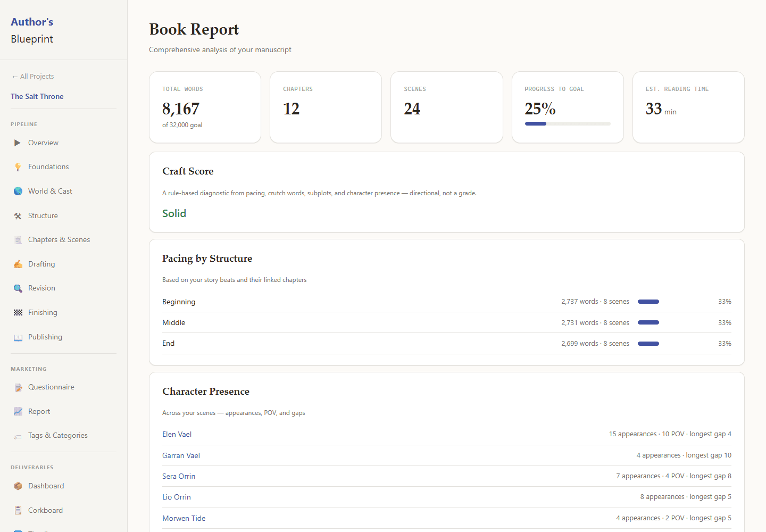This screenshot has height=532, width=766.
Task: Click the 25% progress value
Action: pos(540,109)
